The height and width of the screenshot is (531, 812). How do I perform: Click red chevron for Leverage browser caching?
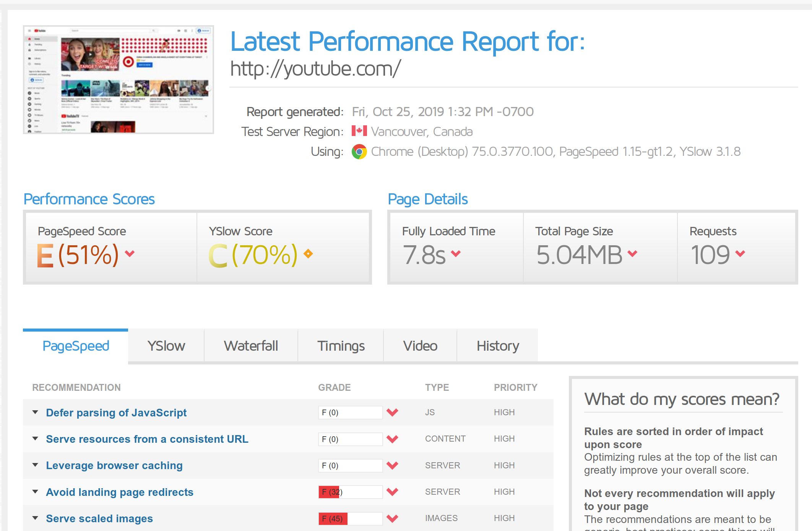tap(392, 465)
